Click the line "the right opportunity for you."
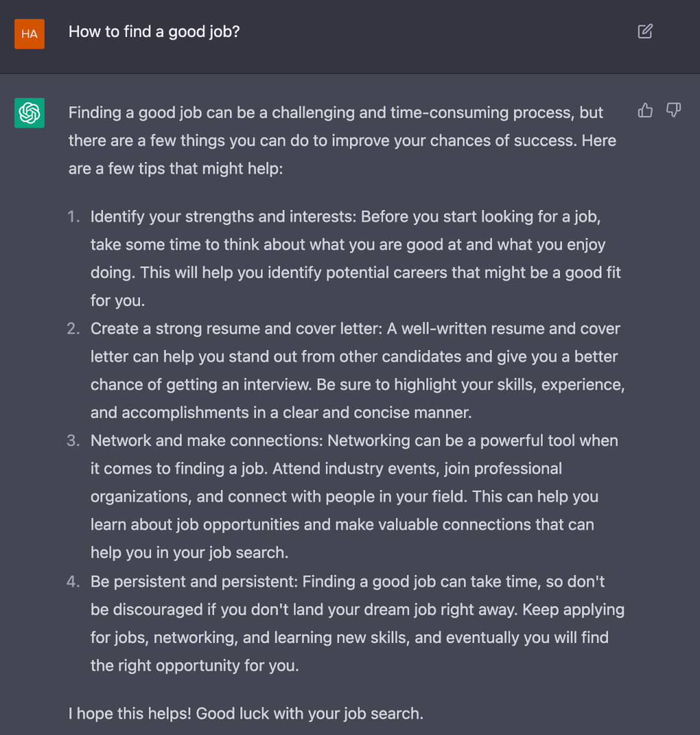 click(x=194, y=666)
